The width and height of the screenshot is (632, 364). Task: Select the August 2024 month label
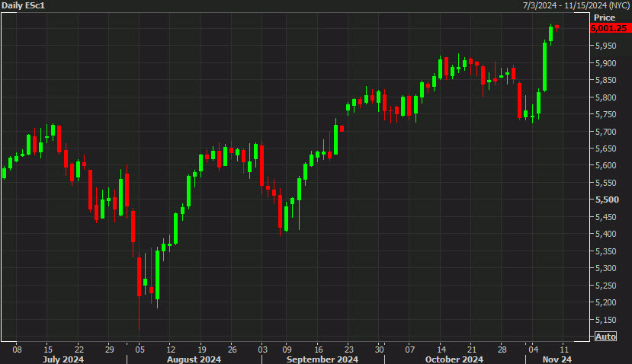pos(195,359)
